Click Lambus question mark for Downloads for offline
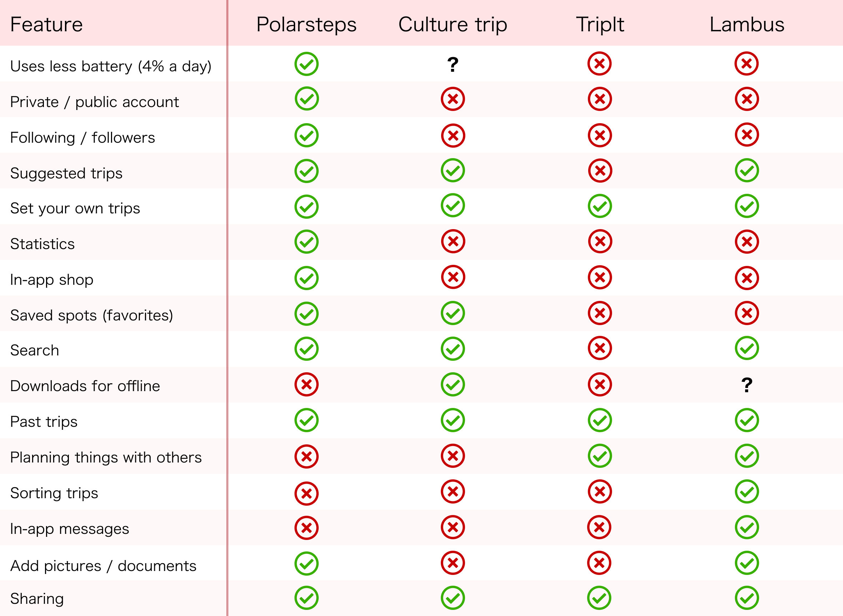 pos(747,385)
